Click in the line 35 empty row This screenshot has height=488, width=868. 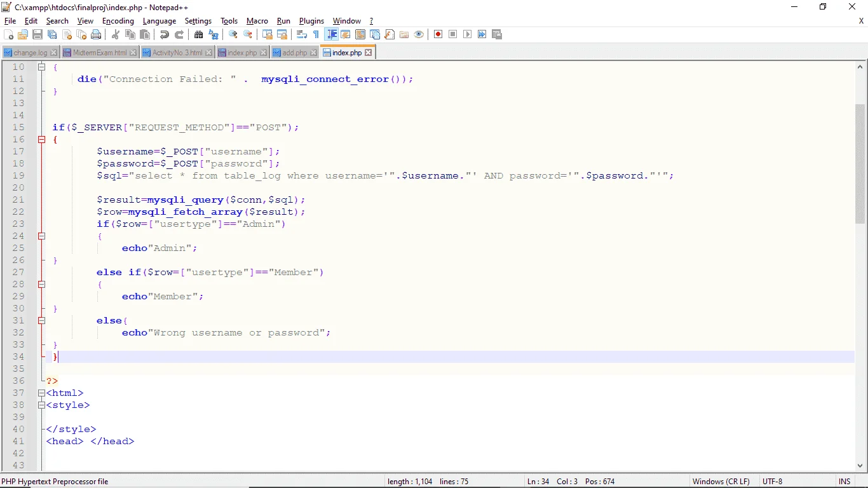tap(450, 369)
